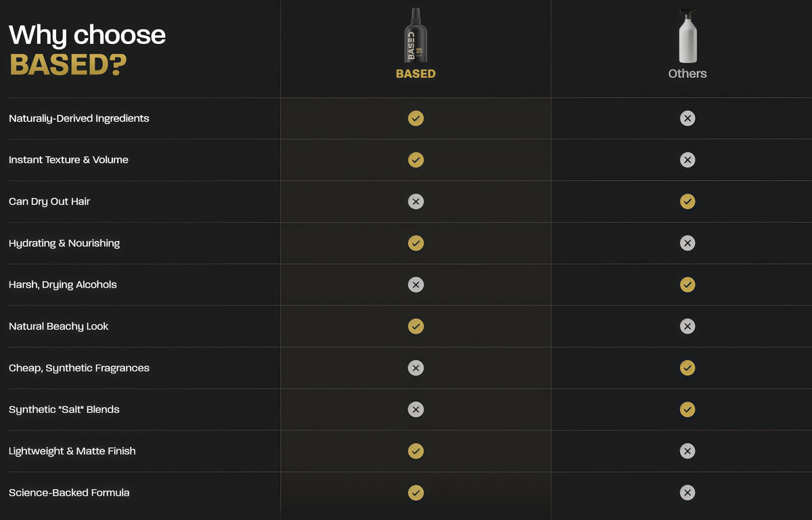Click BASED checkmark for Naturally-Derived Ingredients
This screenshot has width=812, height=520.
click(x=416, y=118)
